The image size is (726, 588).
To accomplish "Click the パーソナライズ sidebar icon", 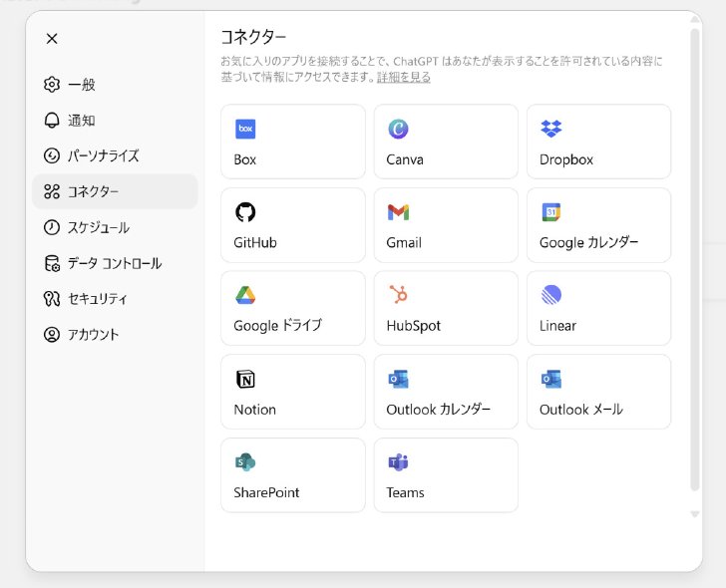I will tap(52, 155).
